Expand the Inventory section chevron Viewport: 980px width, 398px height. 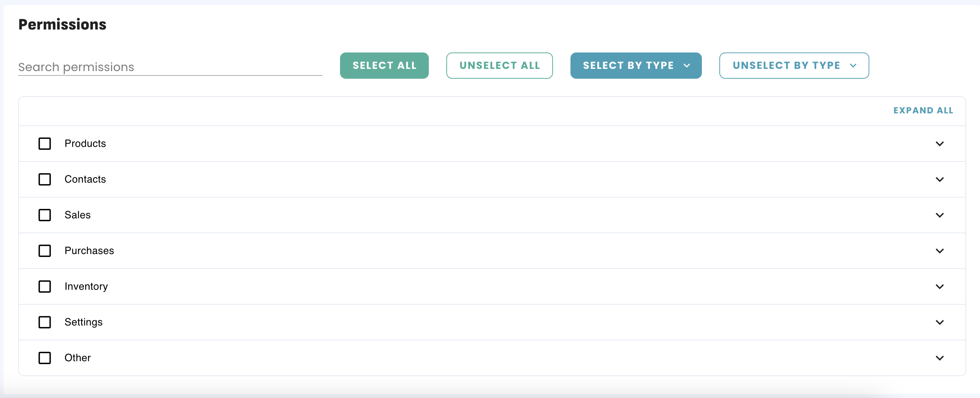pos(939,286)
